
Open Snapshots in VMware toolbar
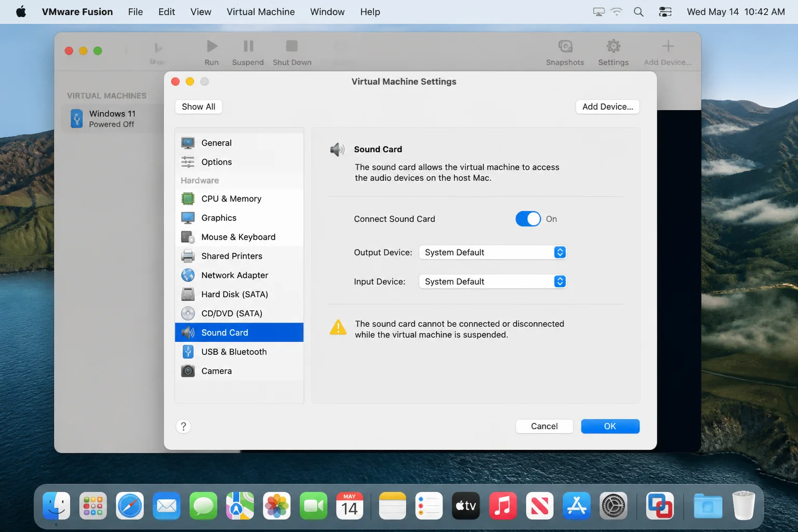click(565, 52)
